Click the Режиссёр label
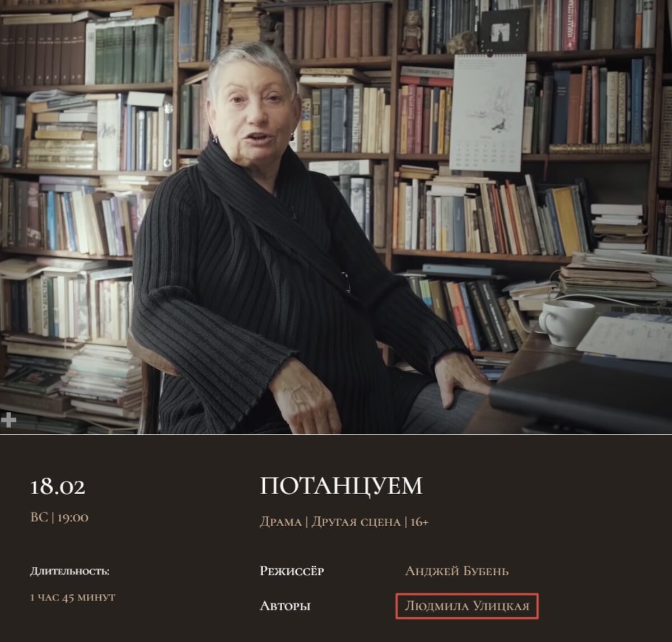 tap(292, 571)
